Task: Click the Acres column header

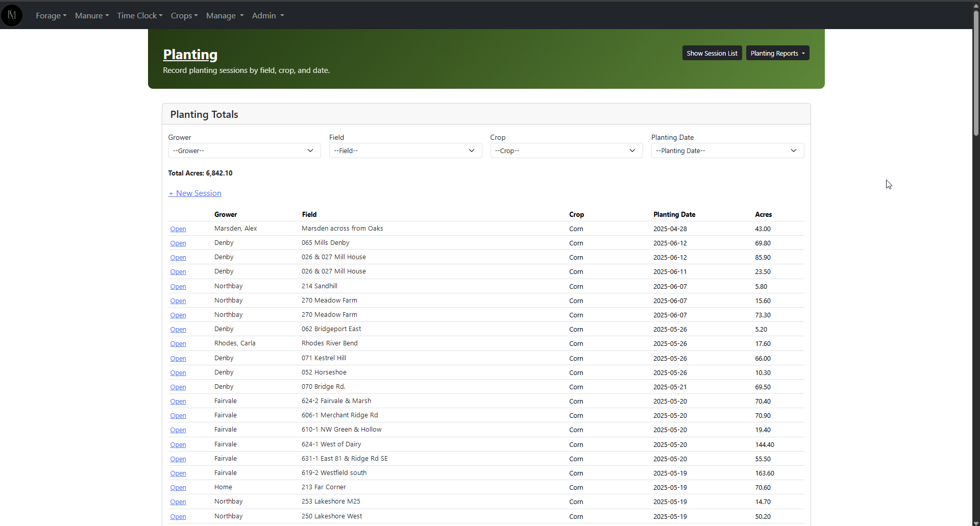Action: pos(763,214)
